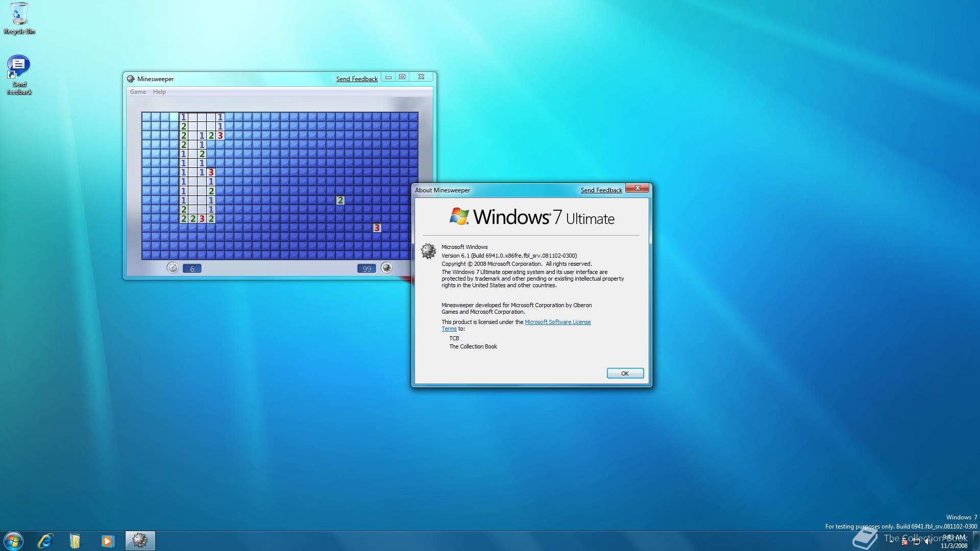This screenshot has height=551, width=980.
Task: Open the network tray icon
Action: click(916, 542)
